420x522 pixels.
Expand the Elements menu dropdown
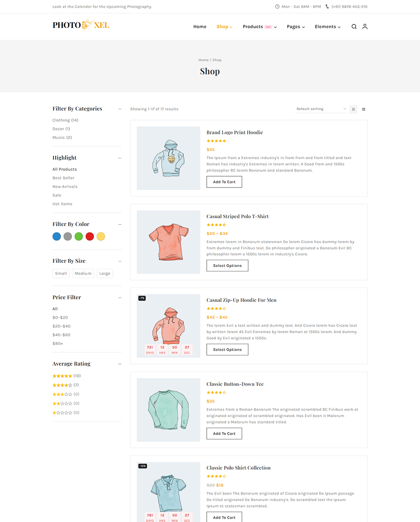click(327, 27)
